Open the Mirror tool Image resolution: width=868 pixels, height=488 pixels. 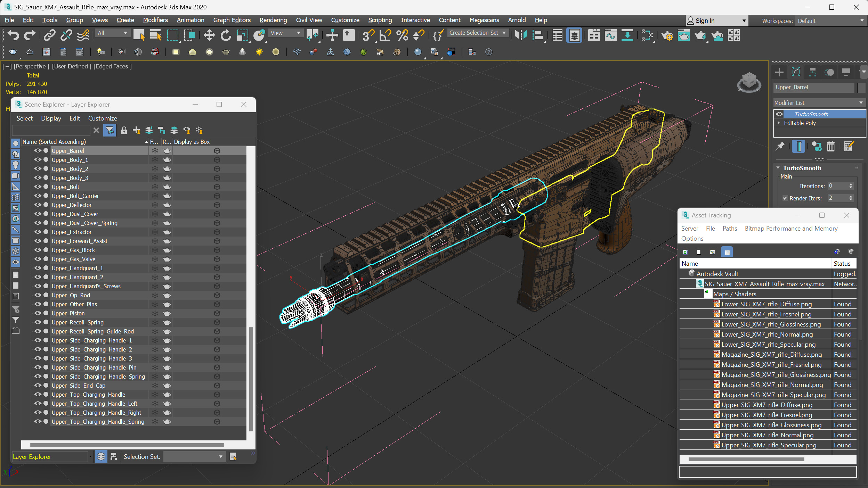coord(521,35)
